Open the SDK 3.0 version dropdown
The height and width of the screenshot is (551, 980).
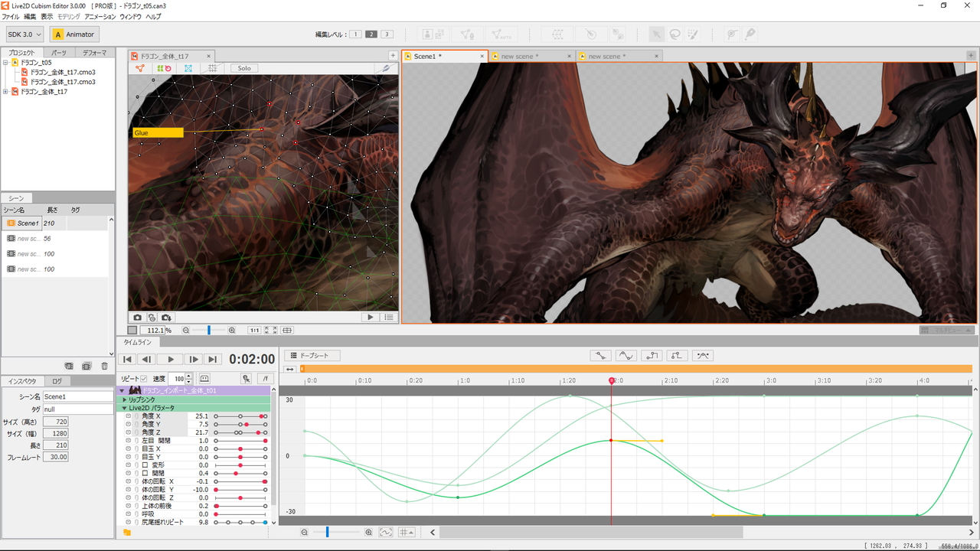coord(24,34)
